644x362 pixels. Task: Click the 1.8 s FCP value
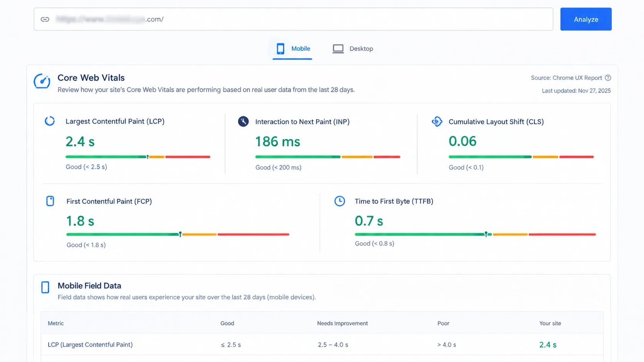(80, 221)
